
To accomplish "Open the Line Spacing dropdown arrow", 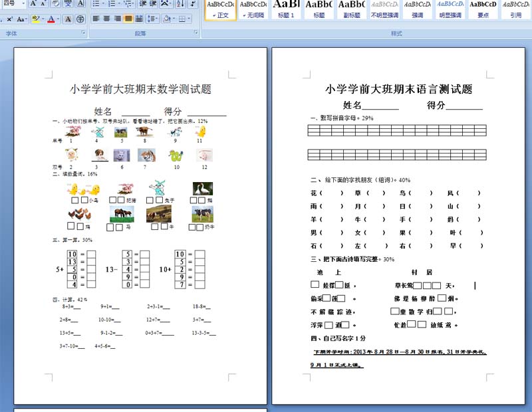I will point(157,19).
